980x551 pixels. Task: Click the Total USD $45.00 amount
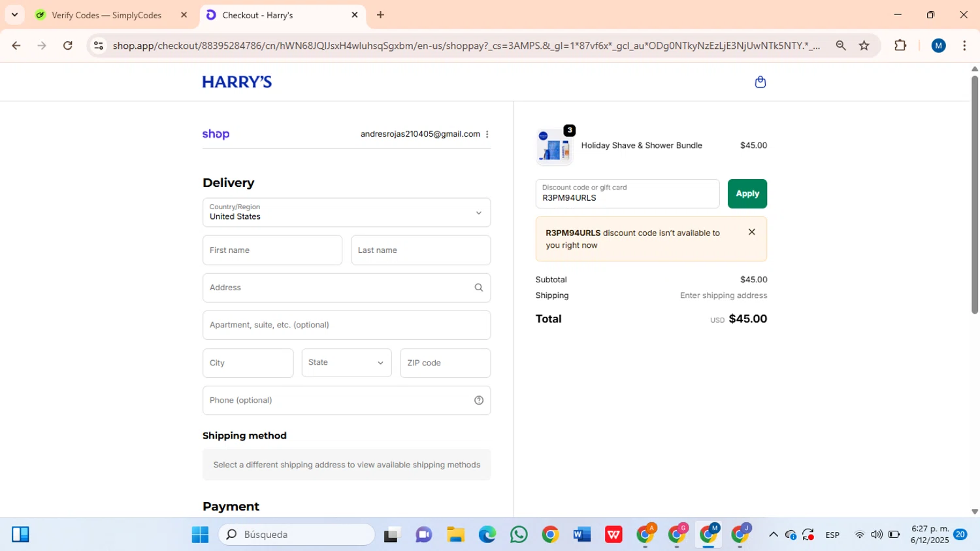(x=738, y=319)
